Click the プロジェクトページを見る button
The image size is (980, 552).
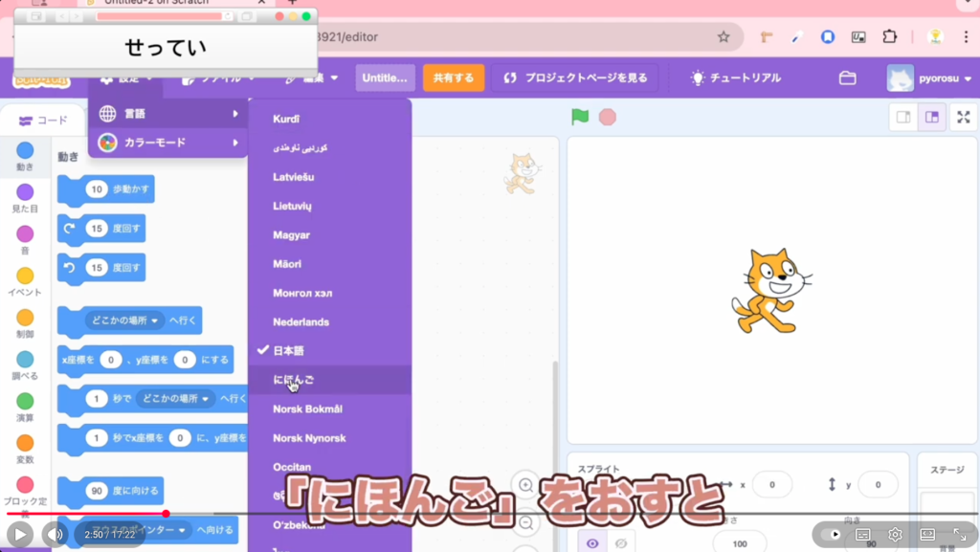click(x=575, y=77)
